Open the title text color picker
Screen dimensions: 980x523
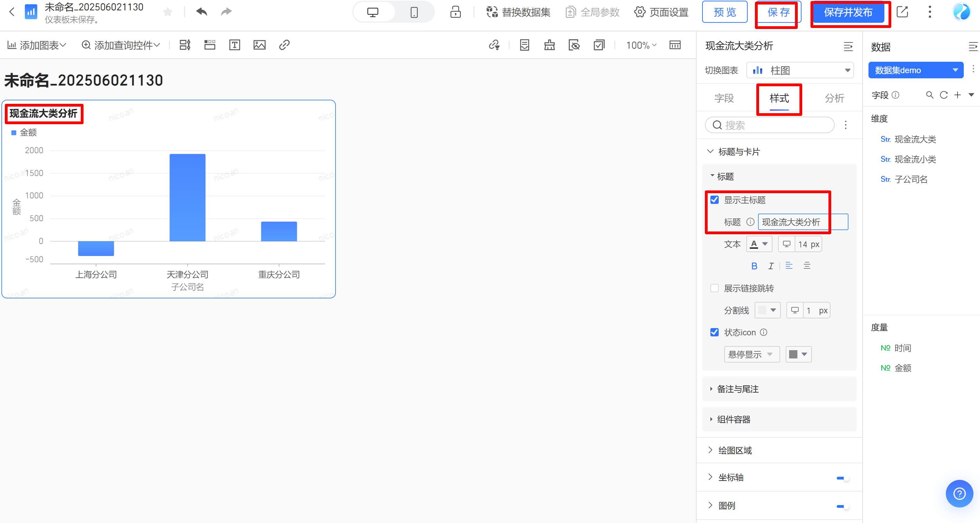pyautogui.click(x=759, y=244)
